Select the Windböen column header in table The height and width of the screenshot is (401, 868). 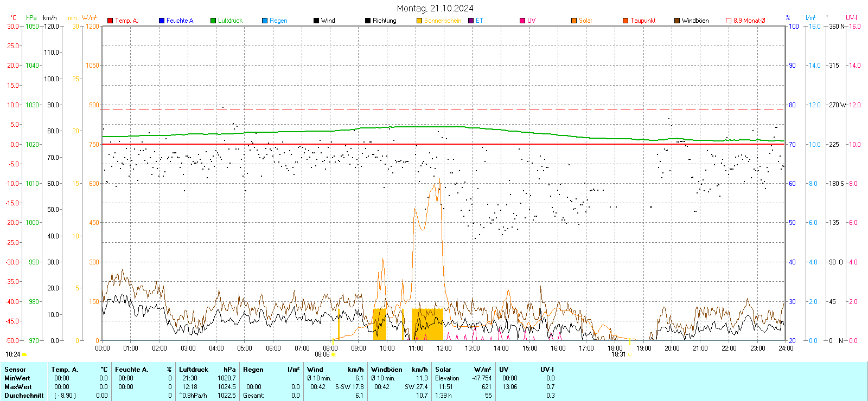[x=387, y=370]
